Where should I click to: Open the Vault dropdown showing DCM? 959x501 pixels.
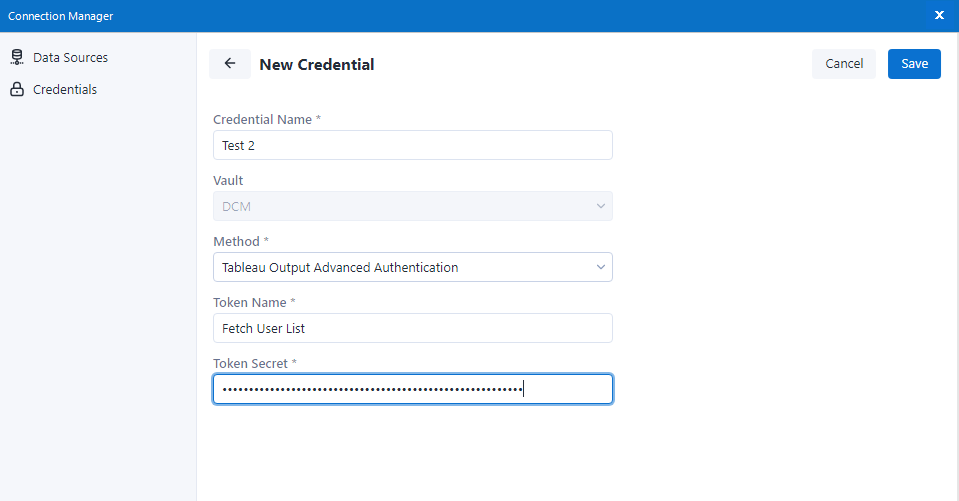413,206
